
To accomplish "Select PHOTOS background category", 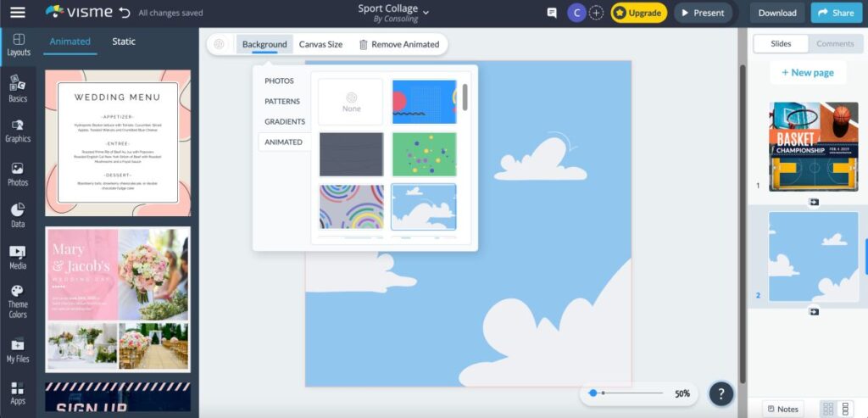I will [279, 81].
